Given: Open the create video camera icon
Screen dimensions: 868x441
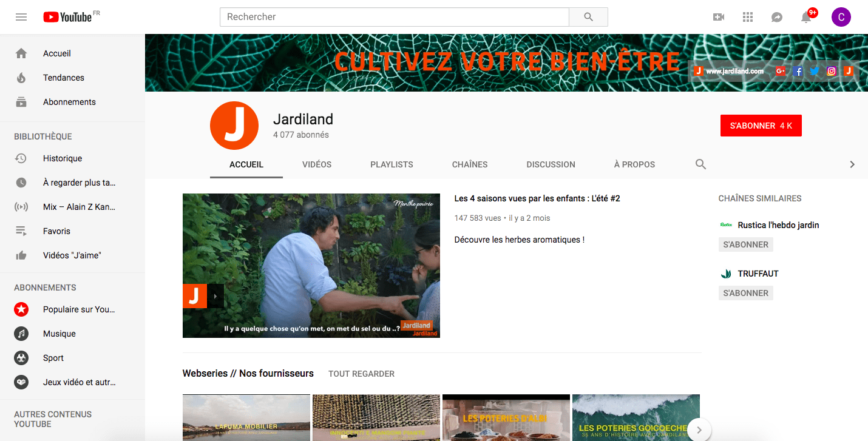Looking at the screenshot, I should pos(719,17).
